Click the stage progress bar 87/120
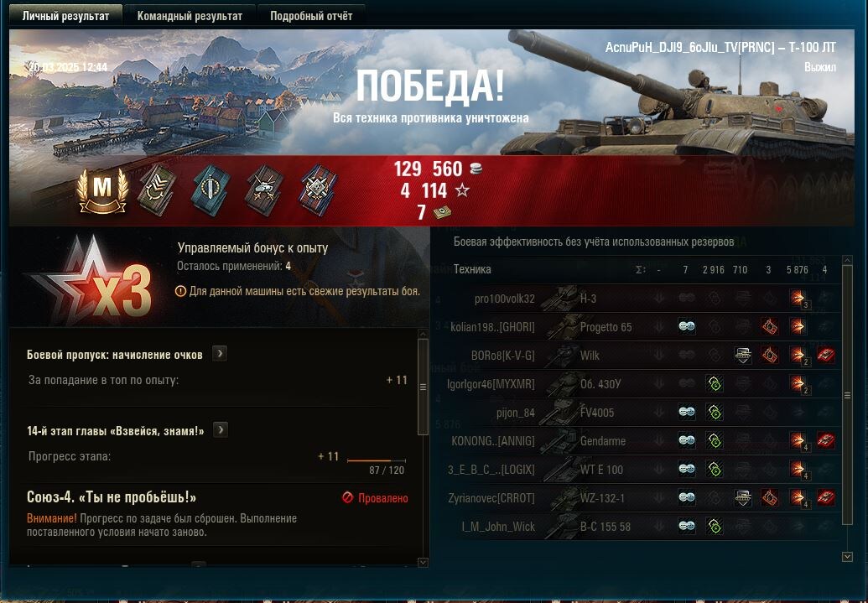Viewport: 868px width, 603px height. pyautogui.click(x=377, y=460)
